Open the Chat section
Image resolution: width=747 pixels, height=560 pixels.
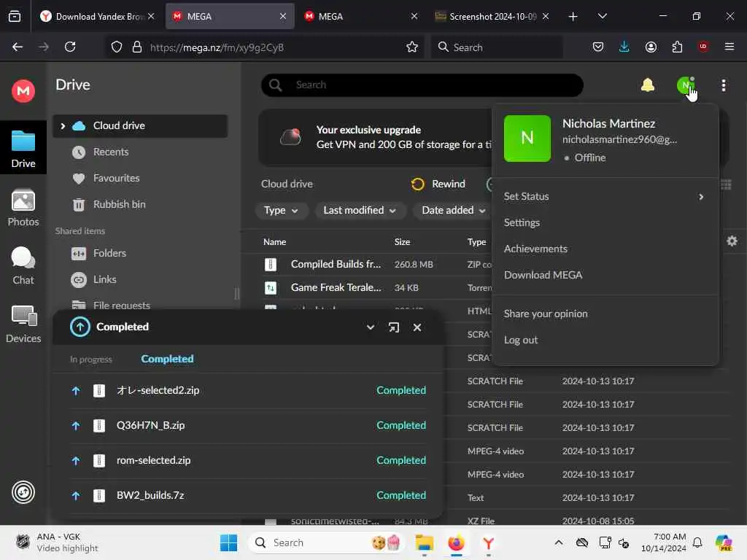(23, 265)
